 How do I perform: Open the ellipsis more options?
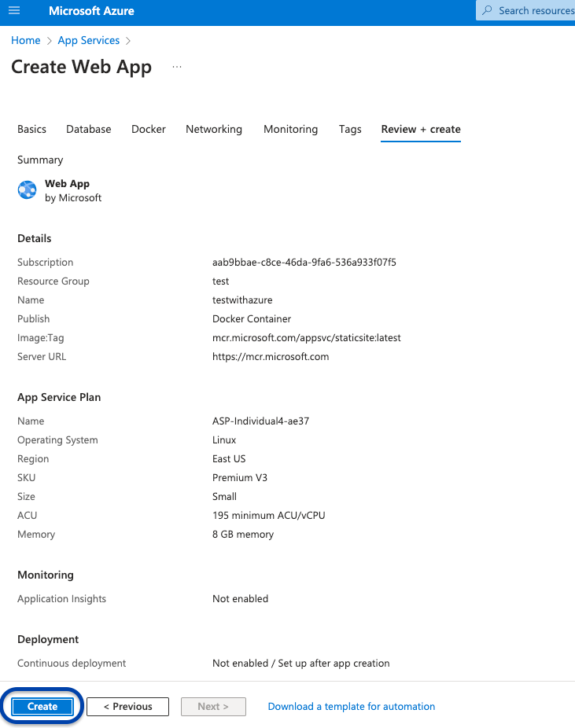[177, 67]
